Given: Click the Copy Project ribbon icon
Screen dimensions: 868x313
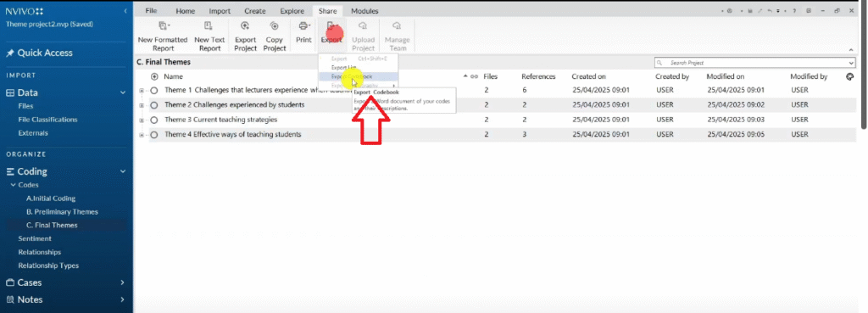Looking at the screenshot, I should (274, 25).
